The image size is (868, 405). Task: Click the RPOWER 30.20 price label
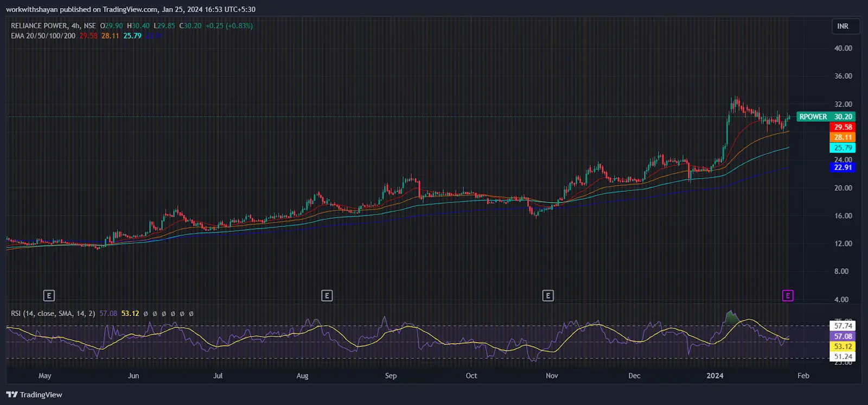pyautogui.click(x=826, y=117)
